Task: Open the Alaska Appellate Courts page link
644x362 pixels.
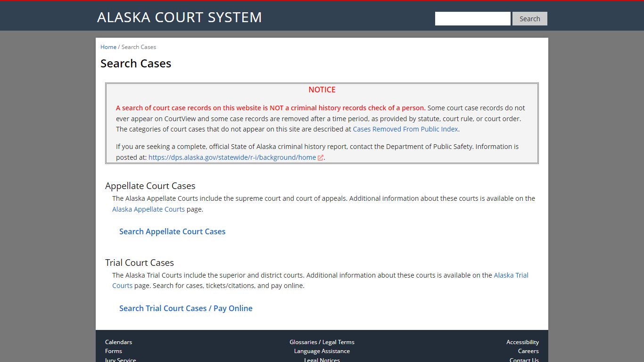Action: click(x=149, y=209)
